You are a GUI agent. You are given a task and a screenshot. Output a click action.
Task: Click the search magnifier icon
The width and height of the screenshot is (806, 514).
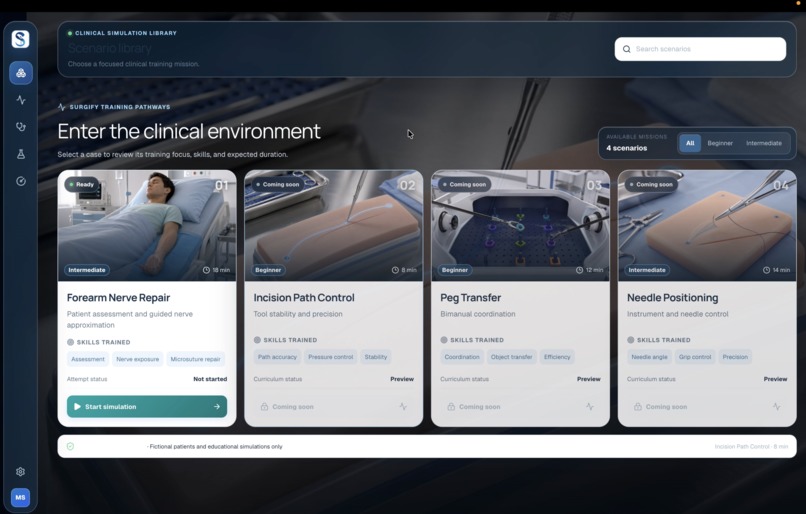(627, 49)
